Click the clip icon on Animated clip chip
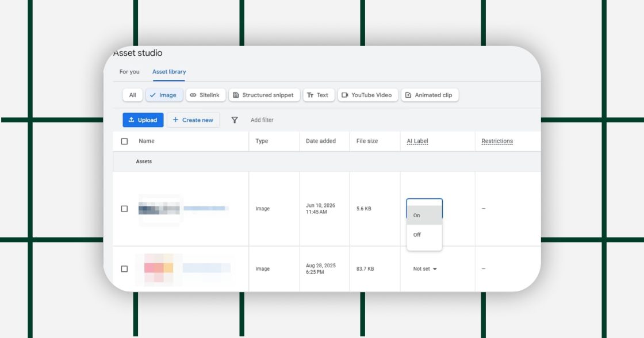 (408, 95)
